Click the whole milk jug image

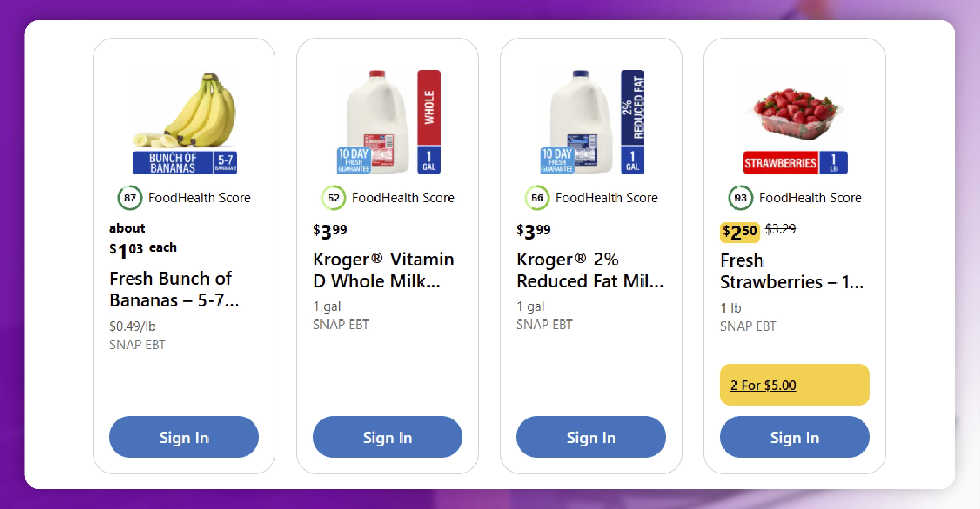[x=376, y=117]
